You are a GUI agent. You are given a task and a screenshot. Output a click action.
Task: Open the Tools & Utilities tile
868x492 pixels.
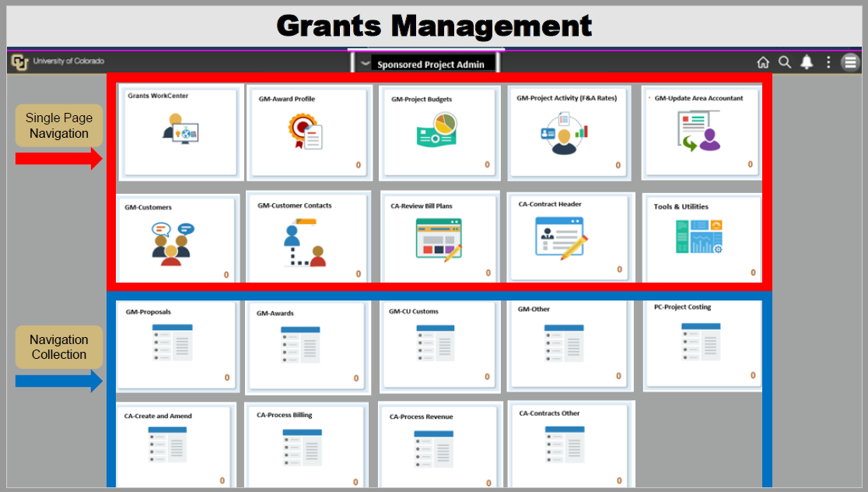pyautogui.click(x=703, y=239)
